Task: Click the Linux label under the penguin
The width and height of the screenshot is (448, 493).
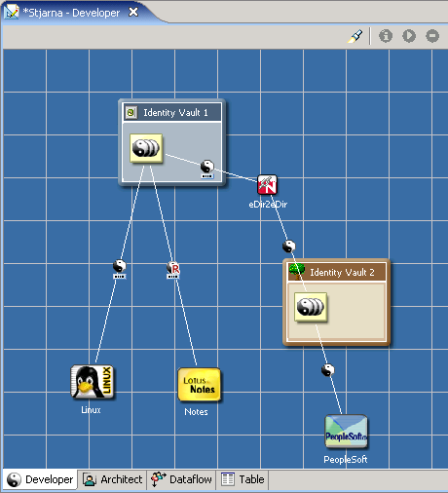Action: tap(91, 410)
